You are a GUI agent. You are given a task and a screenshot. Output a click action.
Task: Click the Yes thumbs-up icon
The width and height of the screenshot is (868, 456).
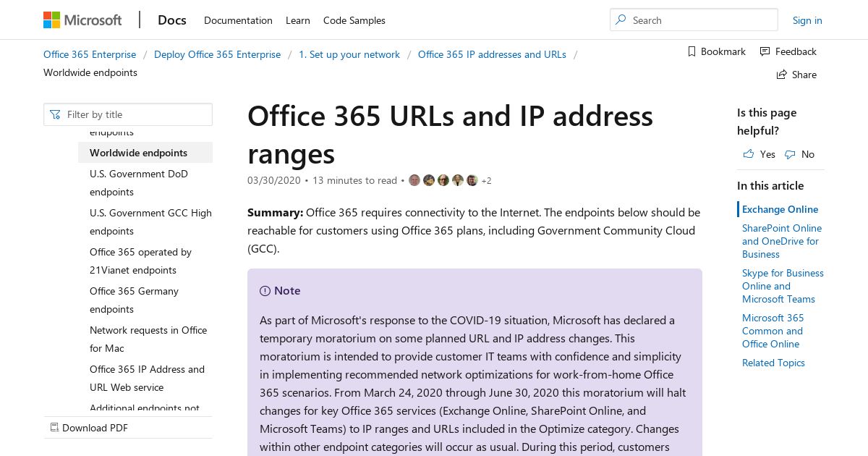point(749,154)
